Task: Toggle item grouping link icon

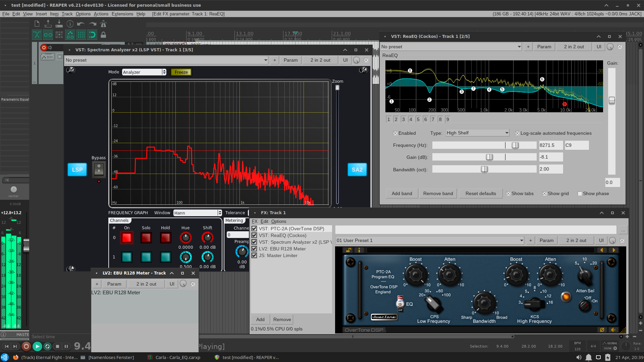Action: (x=48, y=35)
